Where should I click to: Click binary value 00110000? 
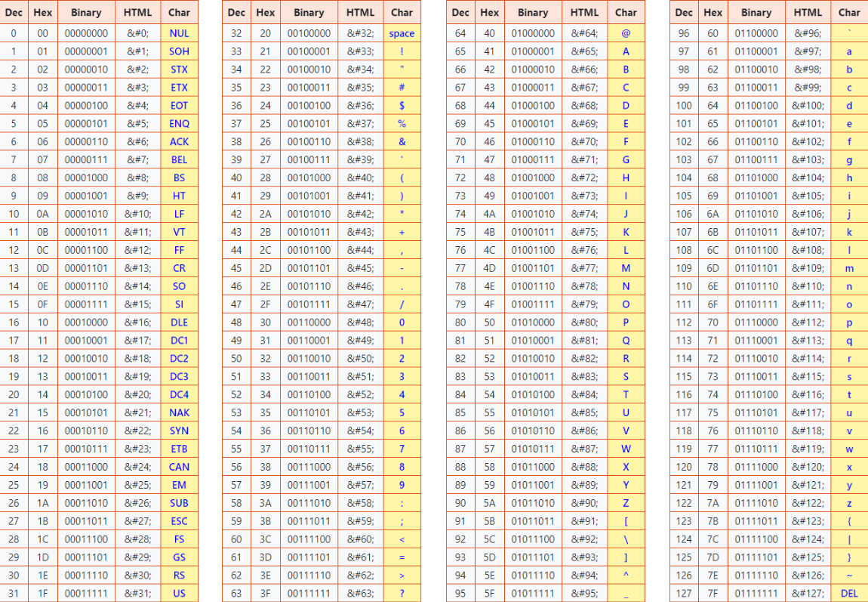pyautogui.click(x=309, y=323)
